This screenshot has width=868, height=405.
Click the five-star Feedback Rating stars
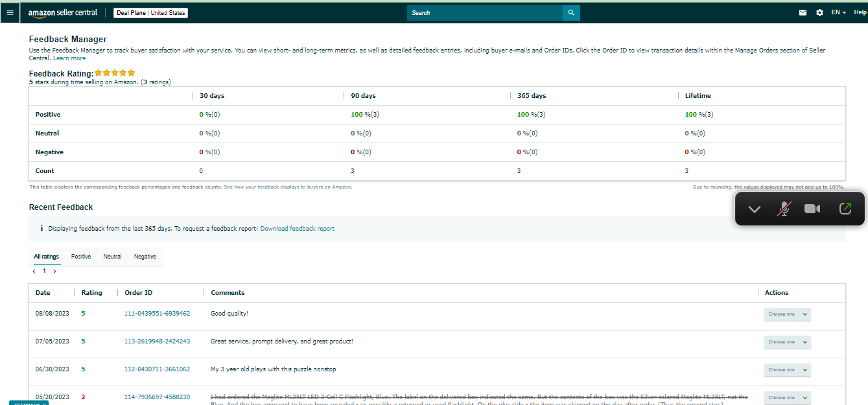tap(115, 73)
